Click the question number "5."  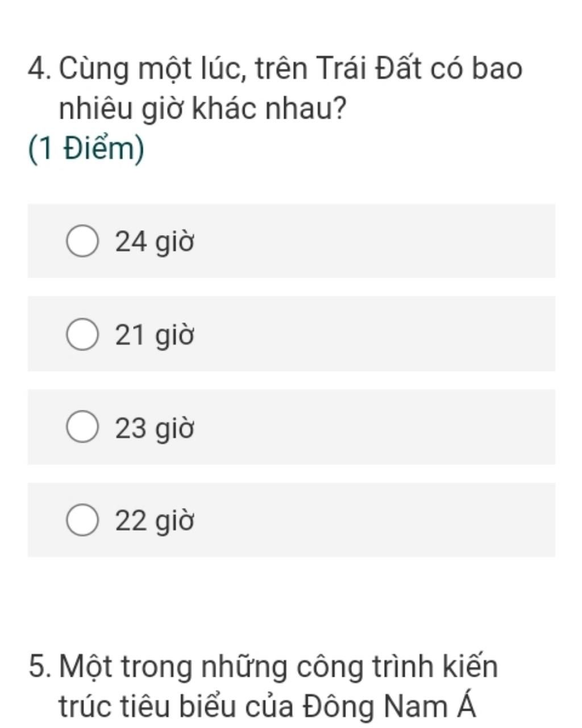[x=40, y=667]
